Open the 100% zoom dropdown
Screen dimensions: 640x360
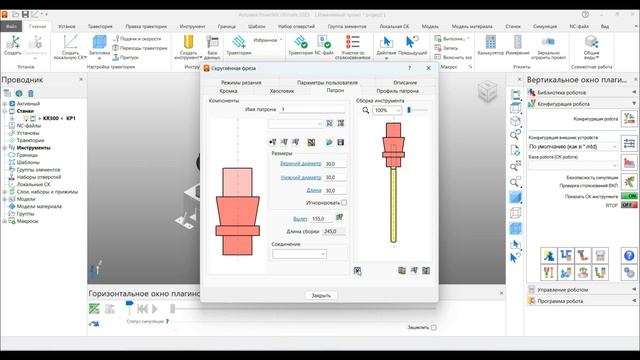click(x=387, y=110)
